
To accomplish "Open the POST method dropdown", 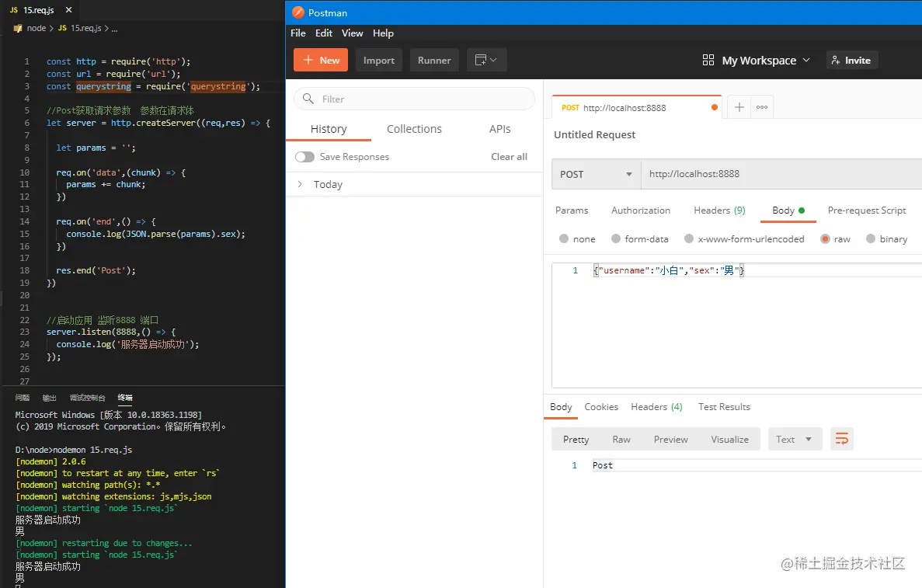I will [597, 174].
